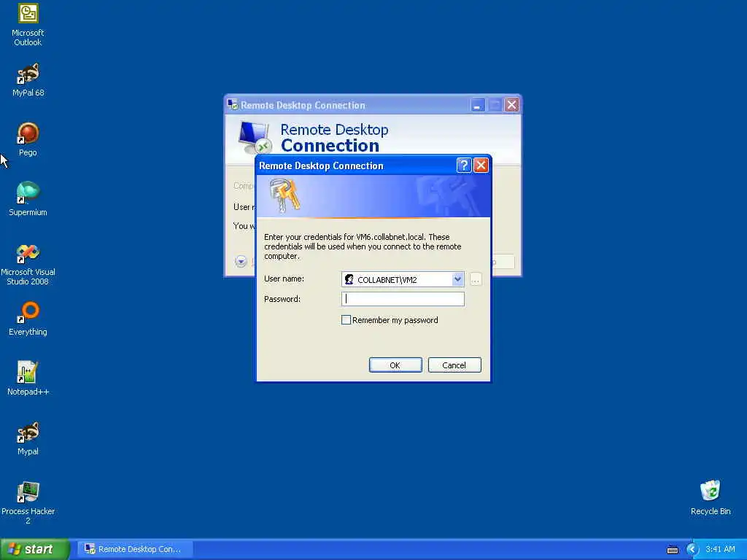Click the COLLABNET\VM2 user name field
Image resolution: width=747 pixels, height=560 pixels.
[x=403, y=279]
